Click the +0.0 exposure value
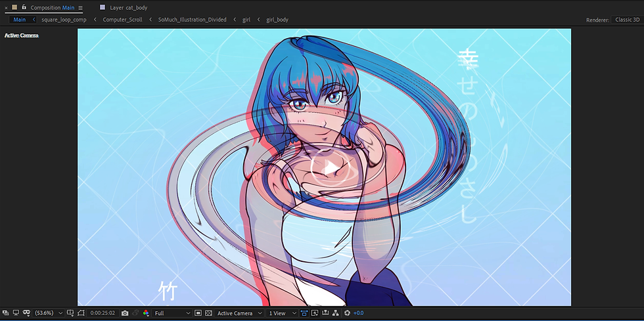Viewport: 644px width, 321px height. [358, 313]
